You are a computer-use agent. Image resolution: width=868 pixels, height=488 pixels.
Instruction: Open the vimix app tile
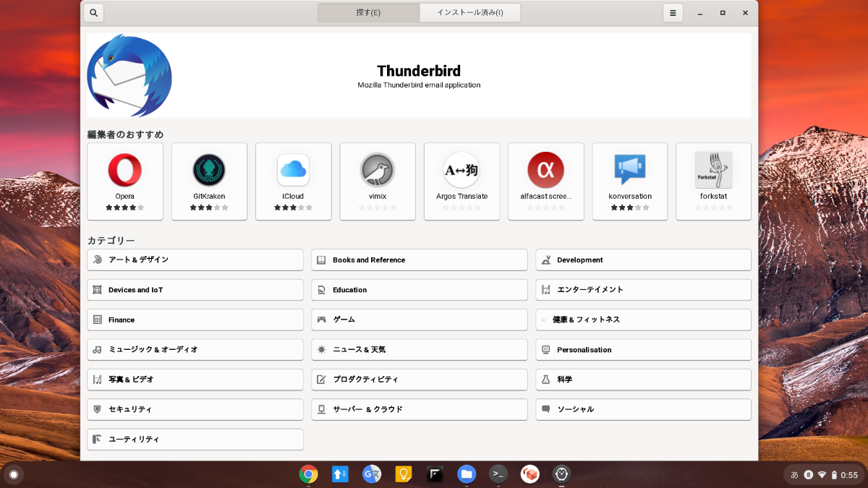click(378, 181)
